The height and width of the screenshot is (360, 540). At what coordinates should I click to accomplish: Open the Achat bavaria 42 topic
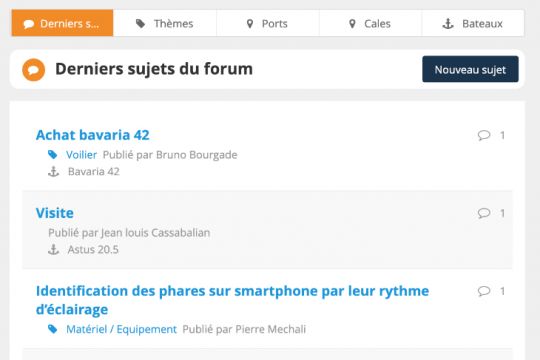point(93,135)
